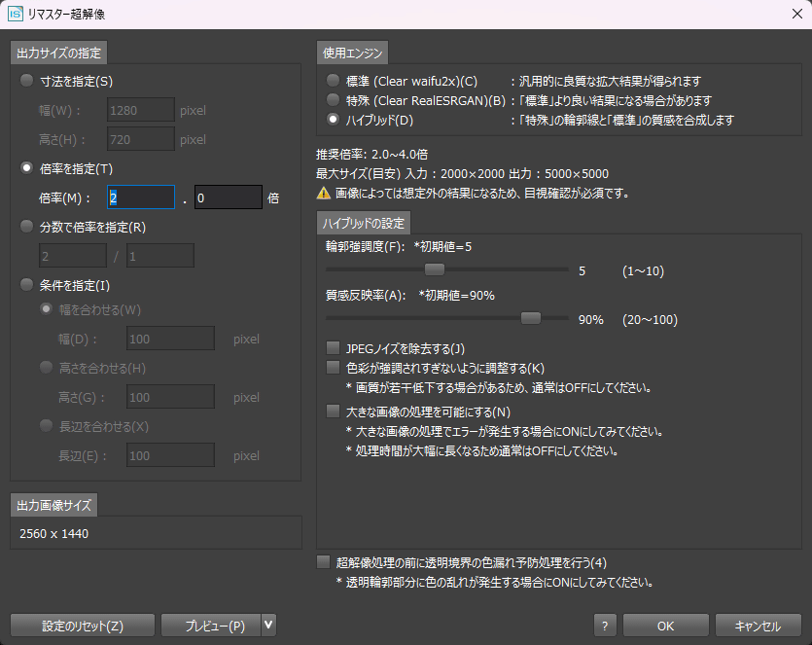Click the 推奨倍率: 2.0~4.0倍 text

pyautogui.click(x=371, y=155)
